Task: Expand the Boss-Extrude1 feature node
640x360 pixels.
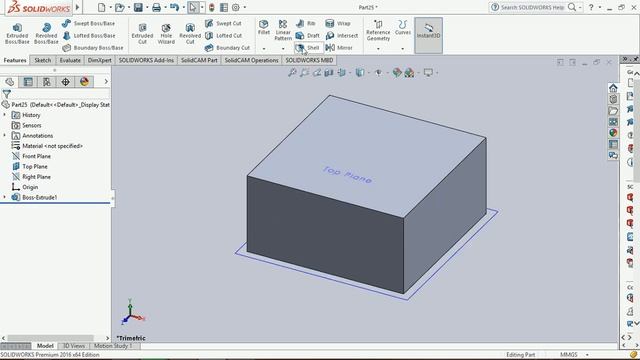Action: tap(4, 197)
